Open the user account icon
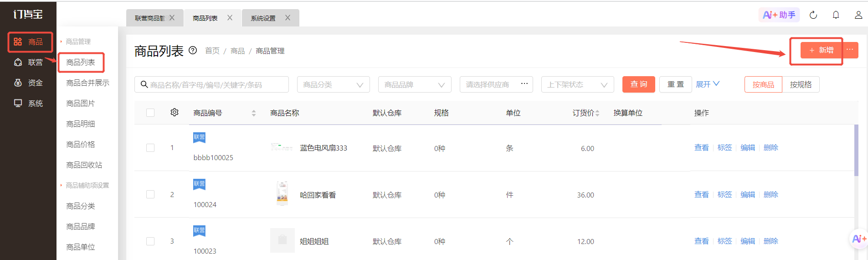The image size is (868, 260). [858, 15]
